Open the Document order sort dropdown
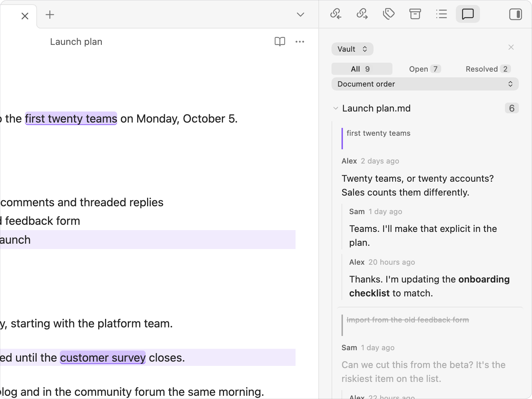 coord(425,84)
